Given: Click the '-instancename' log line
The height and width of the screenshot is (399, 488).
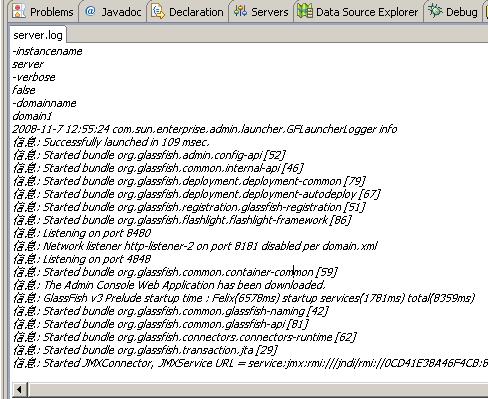Looking at the screenshot, I should [47, 51].
